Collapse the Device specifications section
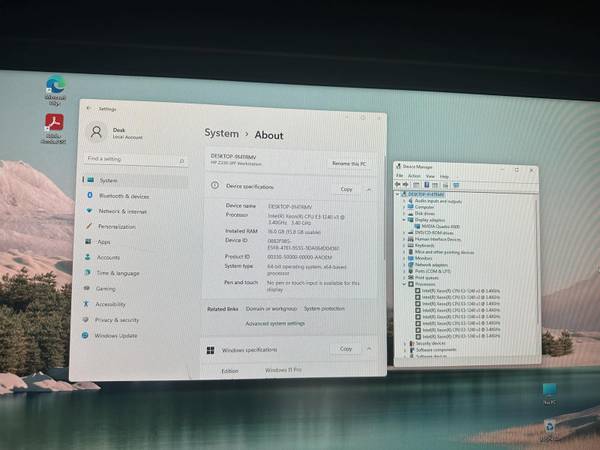The width and height of the screenshot is (600, 450). click(x=369, y=188)
